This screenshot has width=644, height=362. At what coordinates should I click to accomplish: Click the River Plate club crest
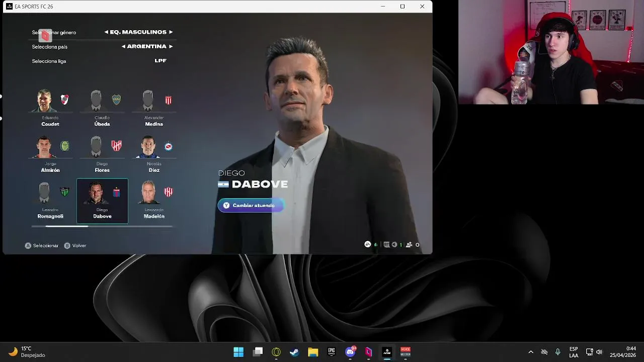[x=64, y=100]
